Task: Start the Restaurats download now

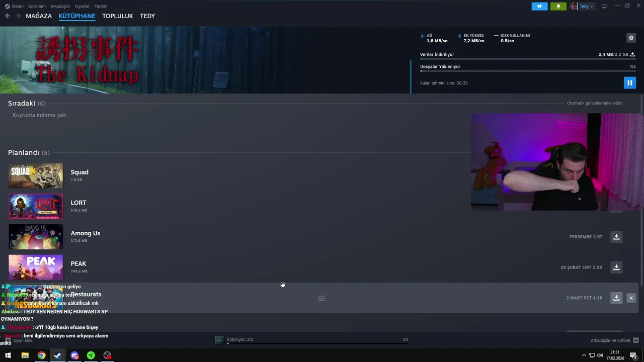Action: (x=616, y=298)
